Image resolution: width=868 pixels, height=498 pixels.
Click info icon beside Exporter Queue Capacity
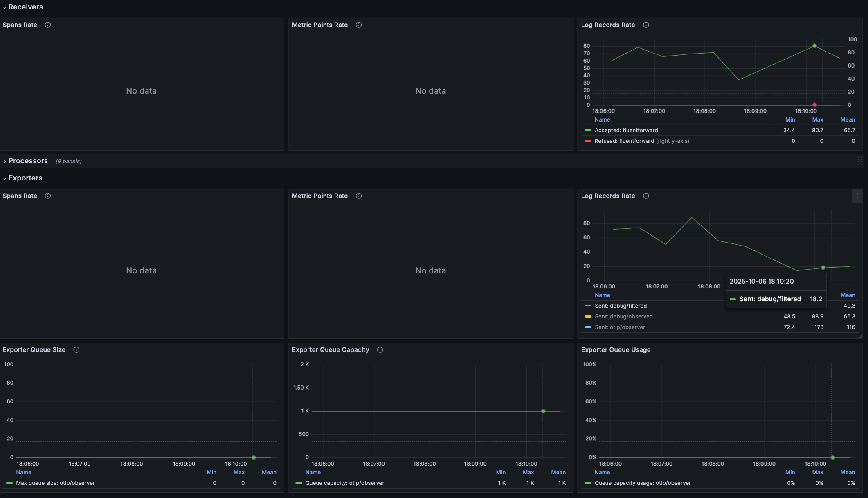click(x=380, y=350)
